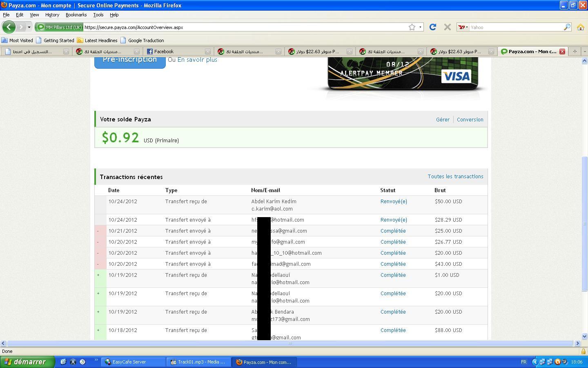588x368 pixels.
Task: Open Track01.mp3 Media player taskbar item
Action: click(198, 362)
